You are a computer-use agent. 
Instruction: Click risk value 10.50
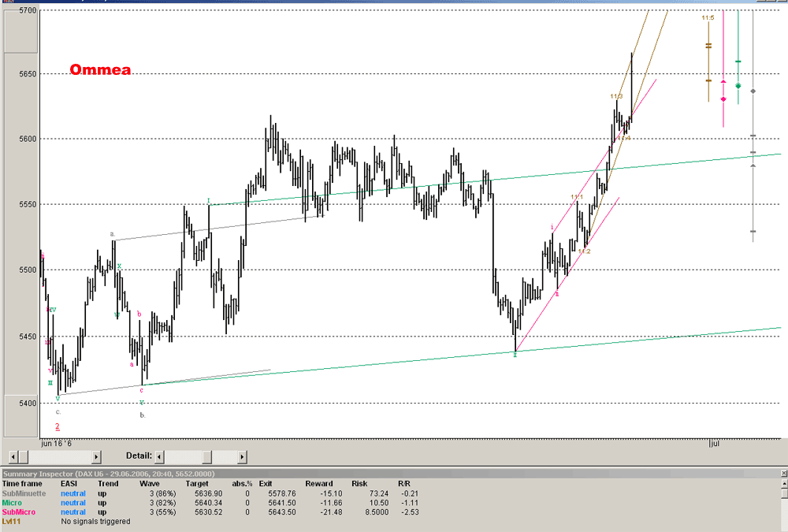tap(379, 503)
